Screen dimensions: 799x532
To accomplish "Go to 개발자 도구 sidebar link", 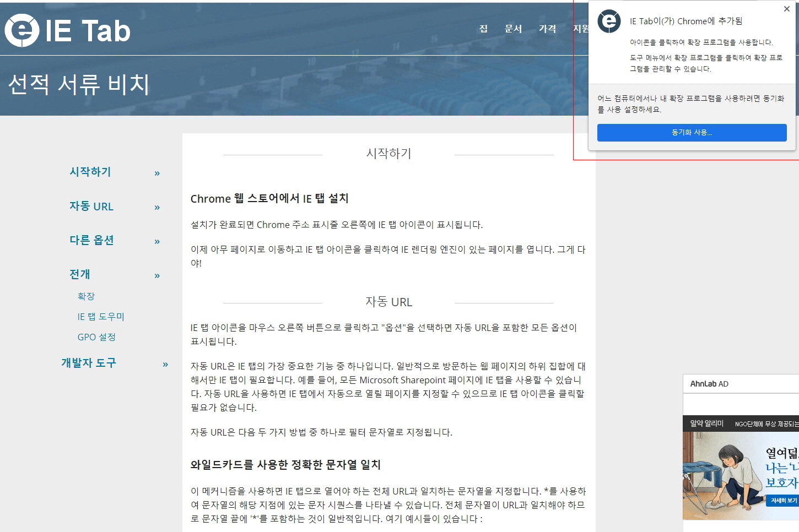I will click(88, 363).
